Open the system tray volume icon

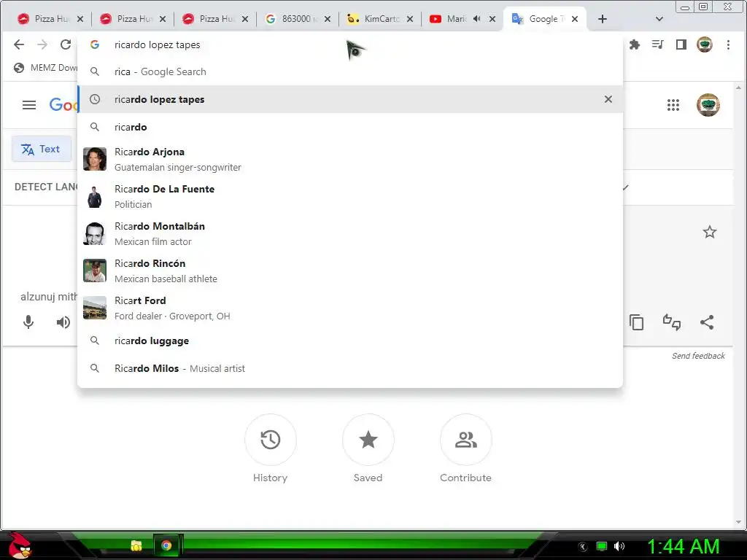[x=619, y=546]
